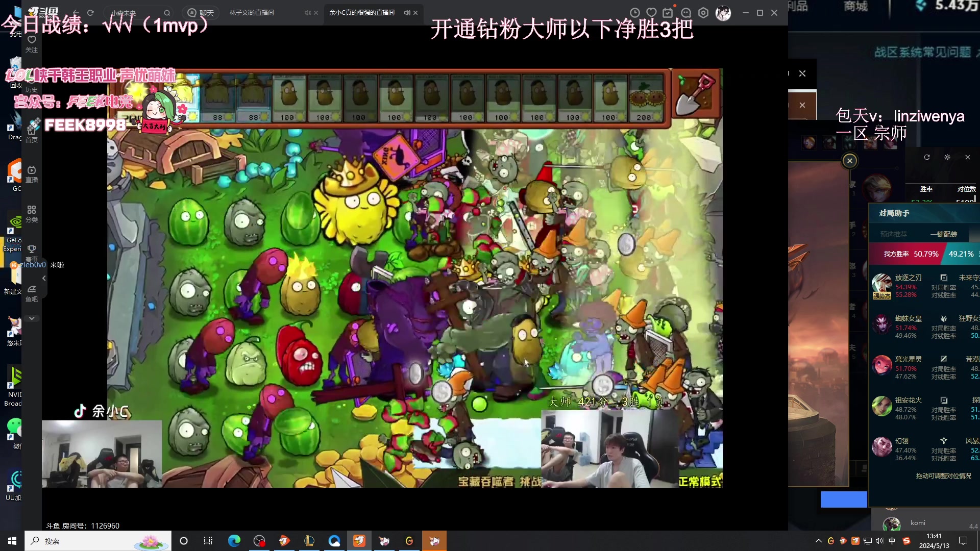The height and width of the screenshot is (551, 980).
Task: Switch to 林子文的直播间 tab
Action: point(252,13)
